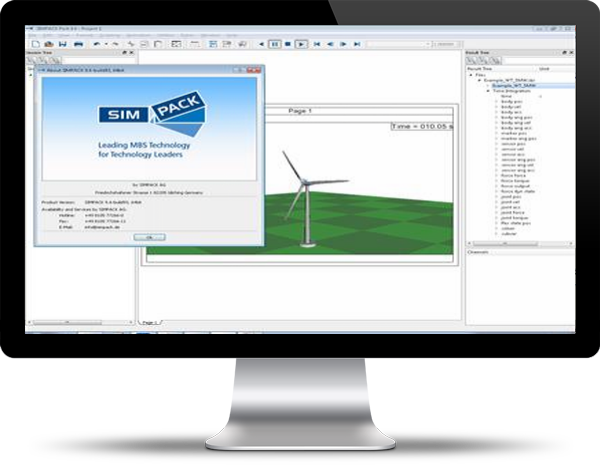Viewport: 600px width, 466px height.
Task: Select the sensor acc row
Action: click(512, 155)
